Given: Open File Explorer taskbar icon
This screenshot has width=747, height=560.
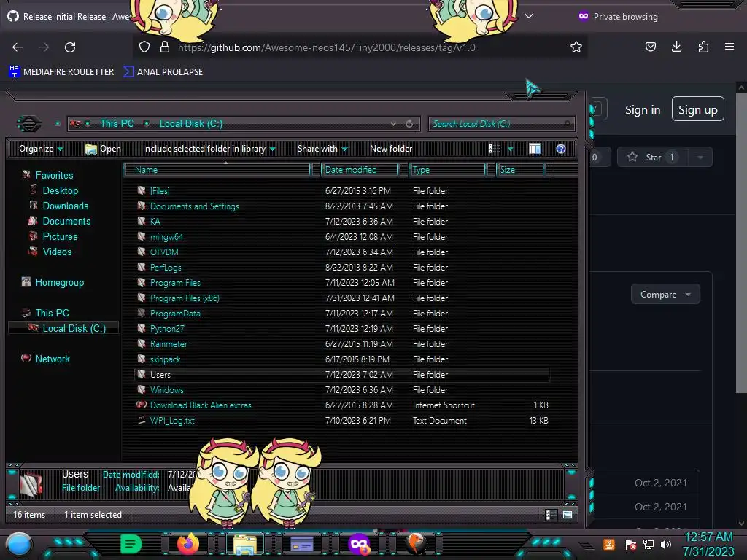Looking at the screenshot, I should point(245,544).
